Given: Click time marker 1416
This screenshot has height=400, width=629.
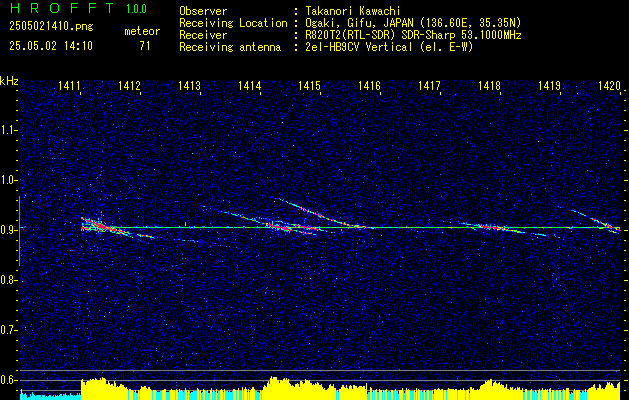Looking at the screenshot, I should tap(369, 85).
